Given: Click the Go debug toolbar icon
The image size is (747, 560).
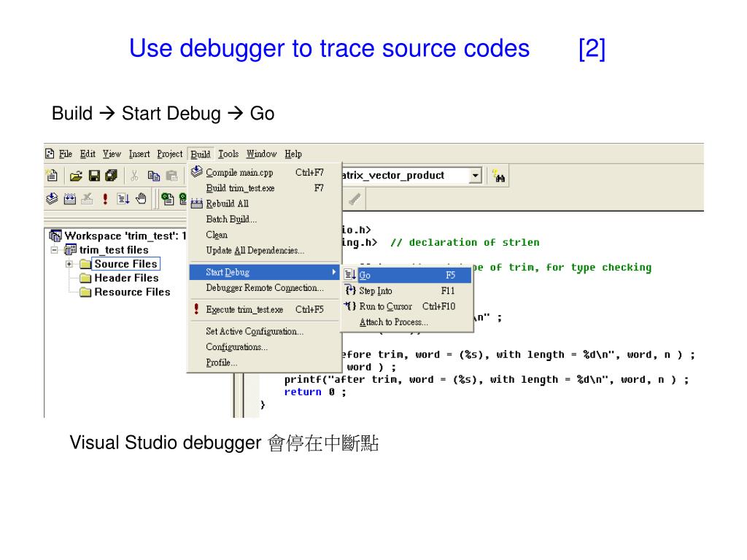Looking at the screenshot, I should [123, 198].
